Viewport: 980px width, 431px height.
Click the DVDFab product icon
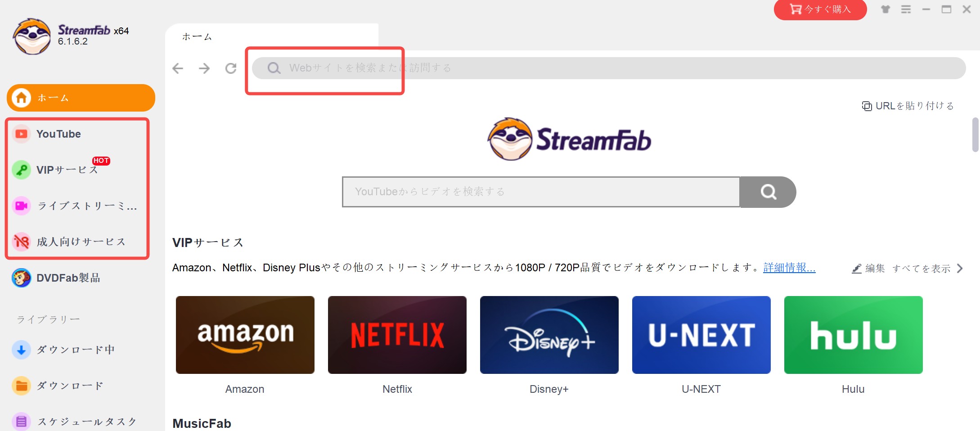(21, 278)
